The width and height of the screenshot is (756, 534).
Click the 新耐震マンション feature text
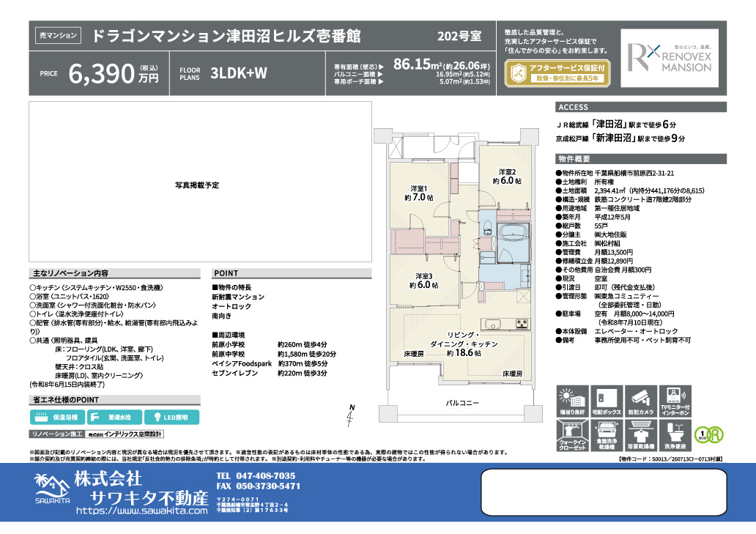click(238, 297)
